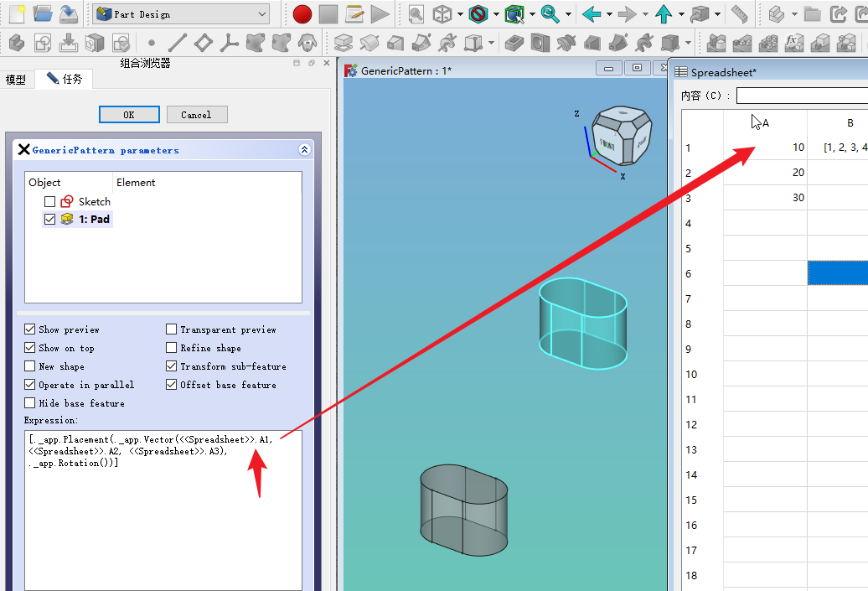Enable the Hide base feature checkbox
Image resolution: width=868 pixels, height=591 pixels.
point(31,403)
